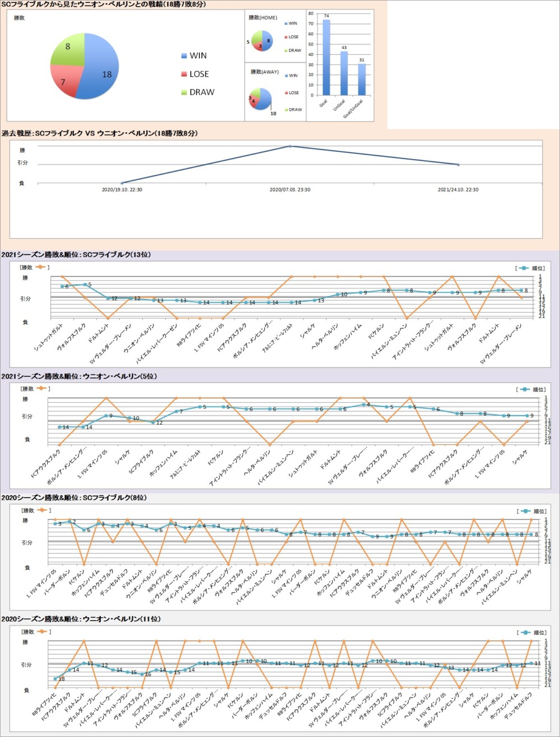Viewport: 560px width, 737px height.
Task: Click FCケルン axis label in 2021 ウニオン・ベルリン chart
Action: 216,456
